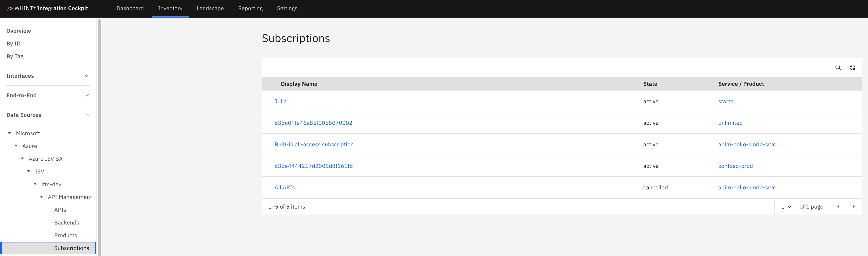
Task: Click the WHINT Integration Cockpit logo
Action: 47,8
